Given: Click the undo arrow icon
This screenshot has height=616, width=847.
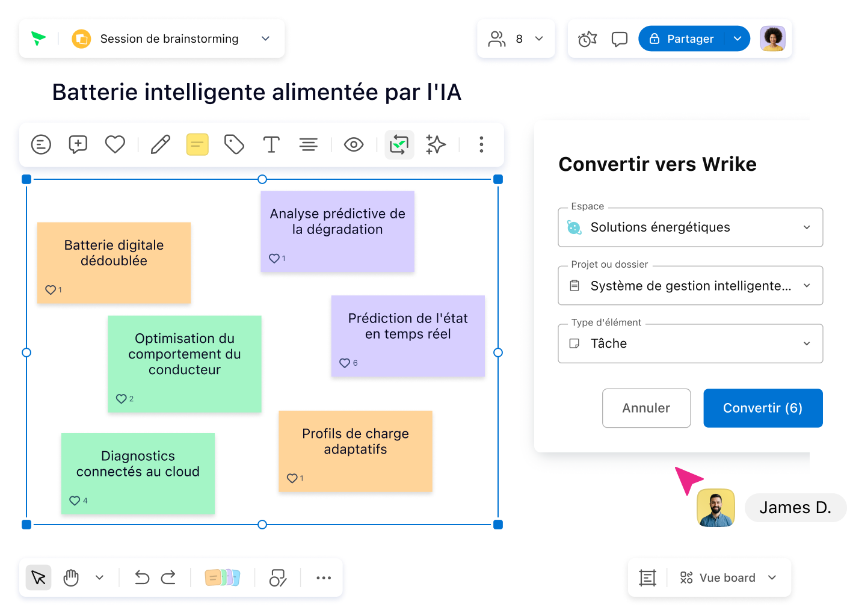Looking at the screenshot, I should pyautogui.click(x=142, y=577).
